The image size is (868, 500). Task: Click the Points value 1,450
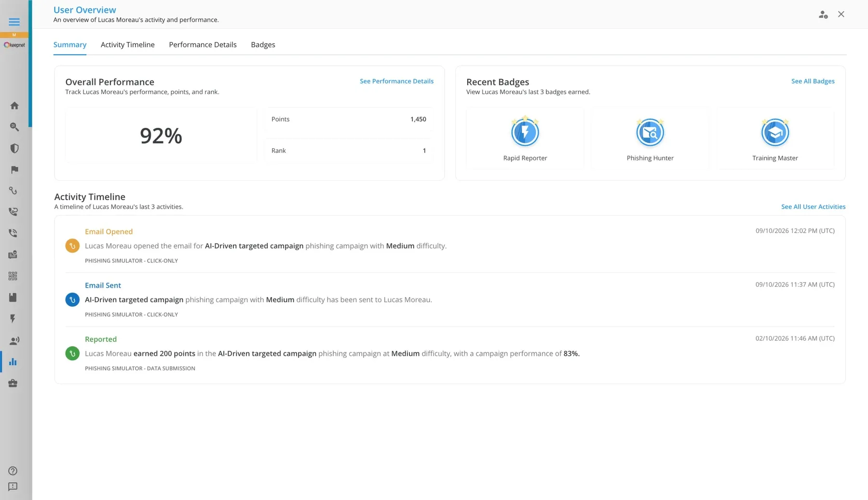[418, 119]
